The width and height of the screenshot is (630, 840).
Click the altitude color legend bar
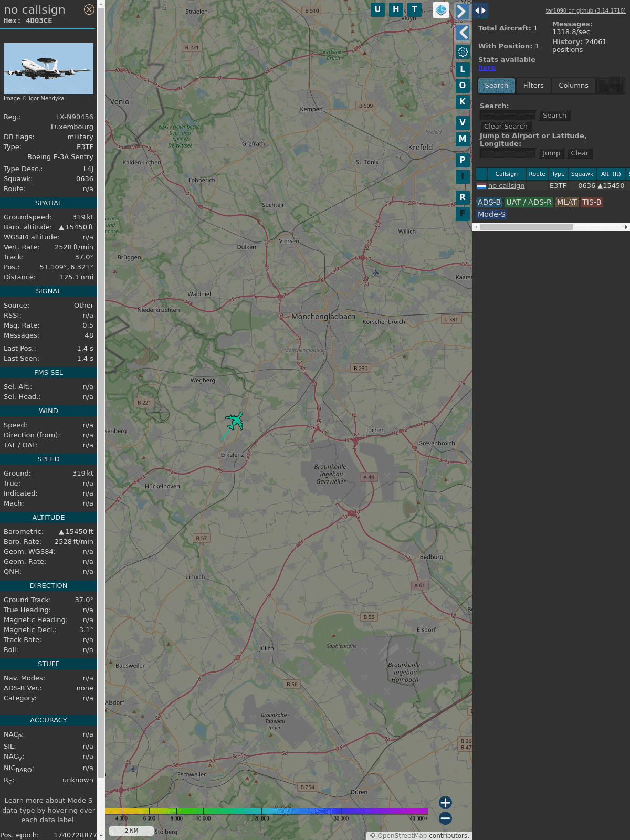267,811
